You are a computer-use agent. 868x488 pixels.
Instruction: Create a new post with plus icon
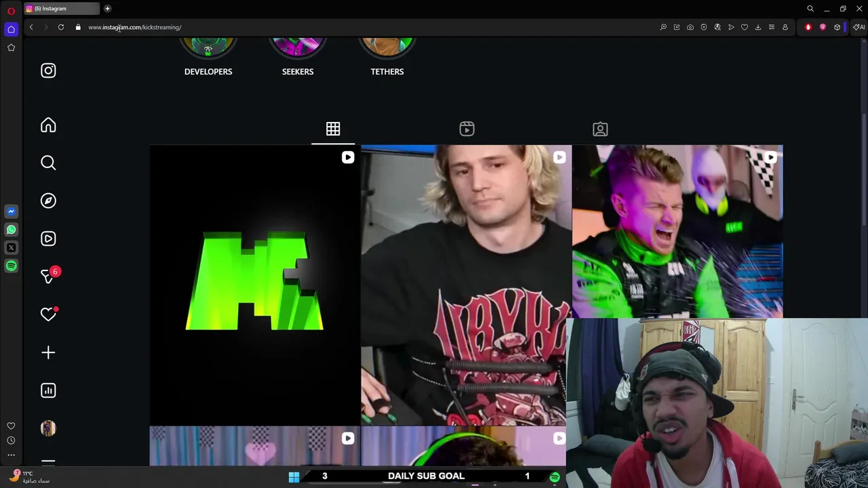click(x=48, y=352)
